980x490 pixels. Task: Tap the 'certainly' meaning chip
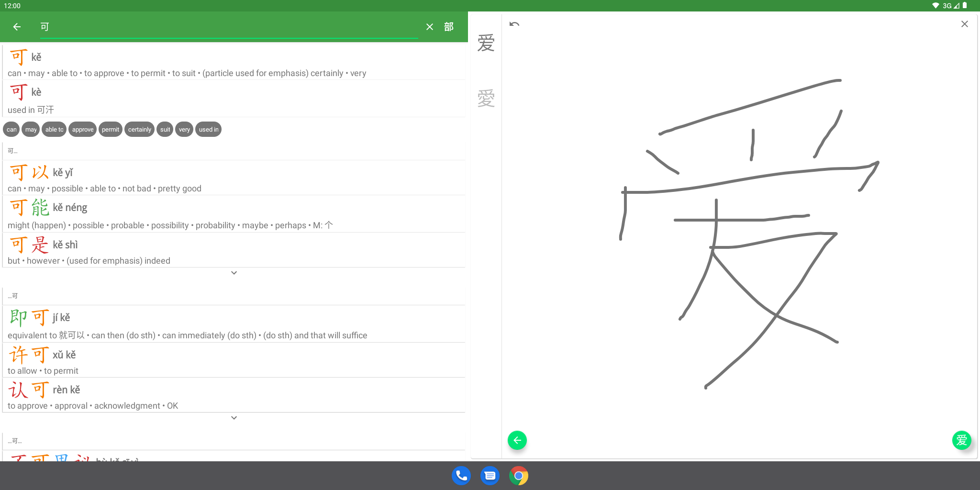[139, 130]
